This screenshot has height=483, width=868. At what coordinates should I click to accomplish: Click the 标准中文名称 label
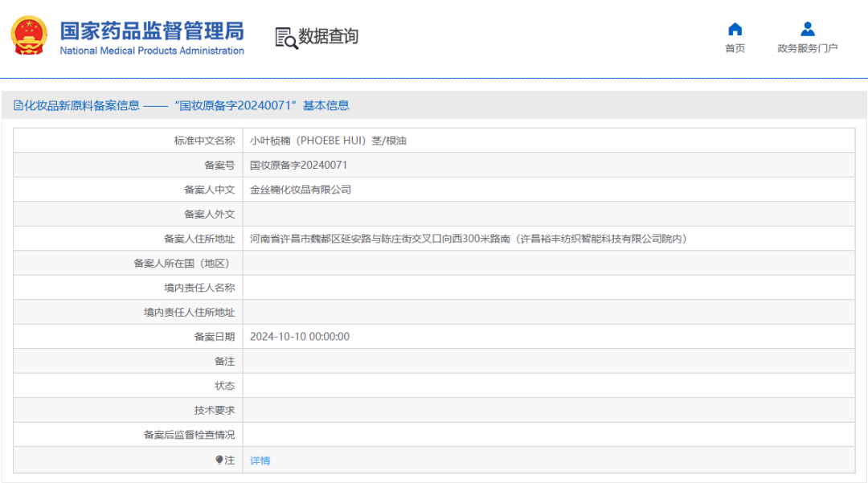[x=204, y=141]
